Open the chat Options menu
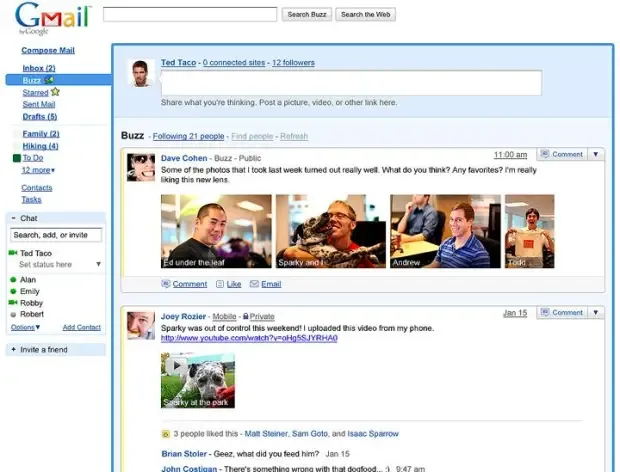 pos(25,327)
